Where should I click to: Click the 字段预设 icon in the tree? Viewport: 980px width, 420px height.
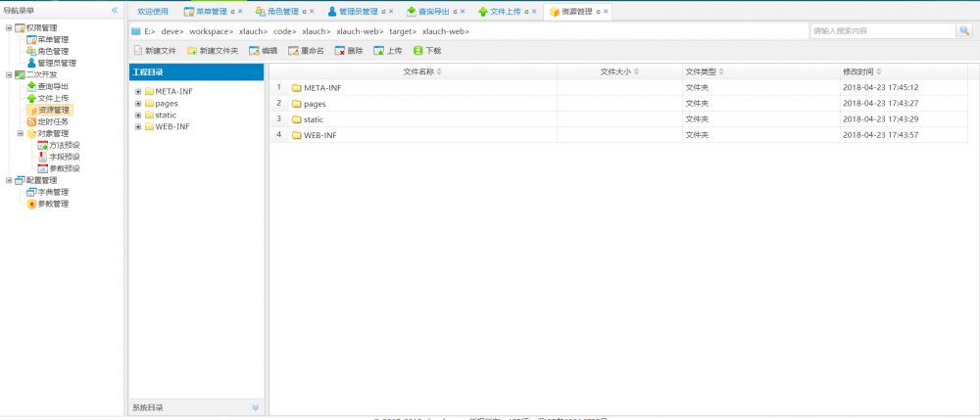pos(42,157)
